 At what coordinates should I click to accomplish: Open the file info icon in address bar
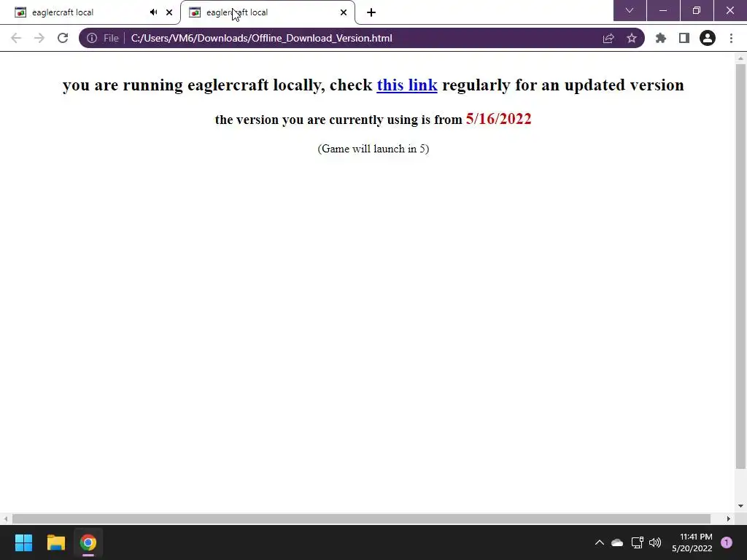[92, 38]
